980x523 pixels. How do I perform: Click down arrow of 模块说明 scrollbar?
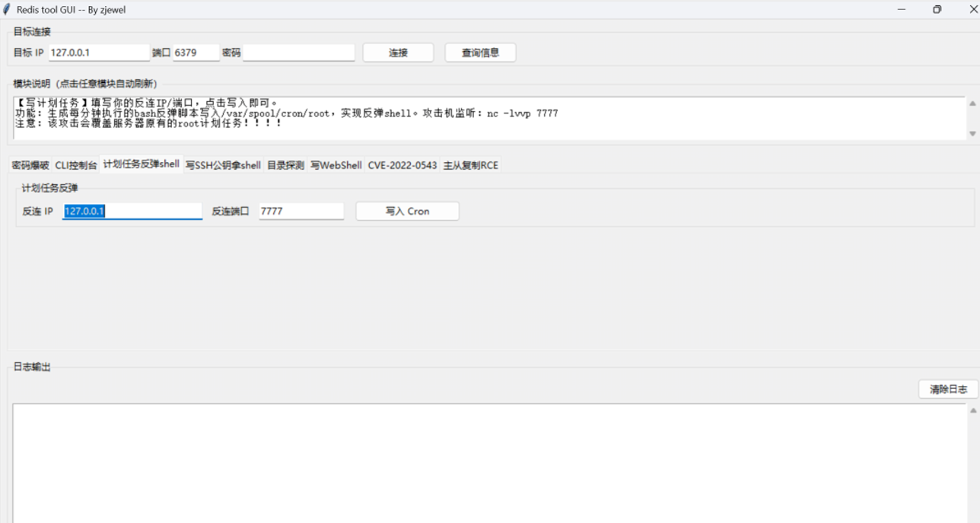point(972,133)
